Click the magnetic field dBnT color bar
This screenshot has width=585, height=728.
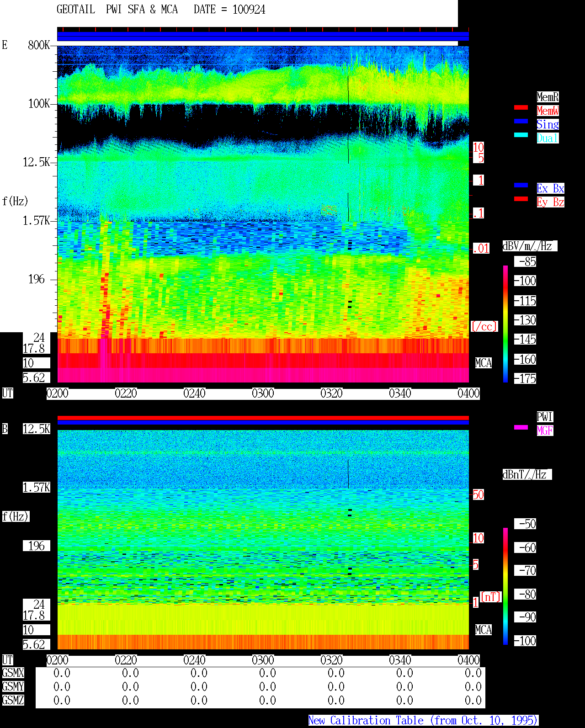tap(505, 586)
